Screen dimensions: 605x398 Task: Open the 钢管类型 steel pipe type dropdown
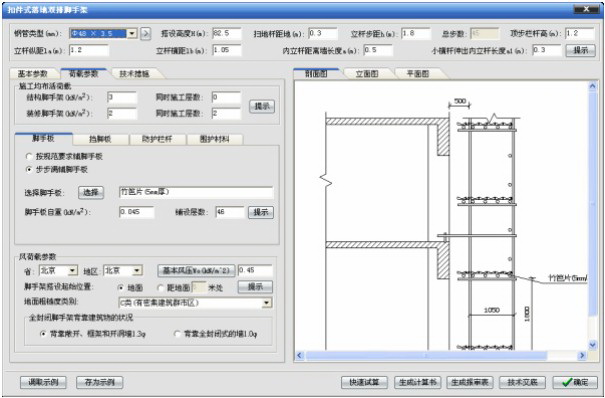point(132,34)
